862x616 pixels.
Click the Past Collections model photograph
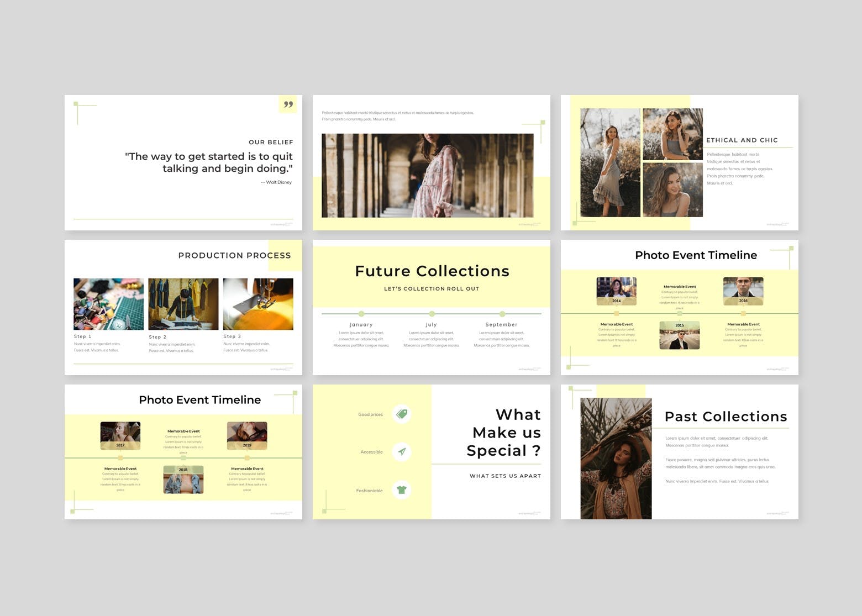(x=615, y=457)
